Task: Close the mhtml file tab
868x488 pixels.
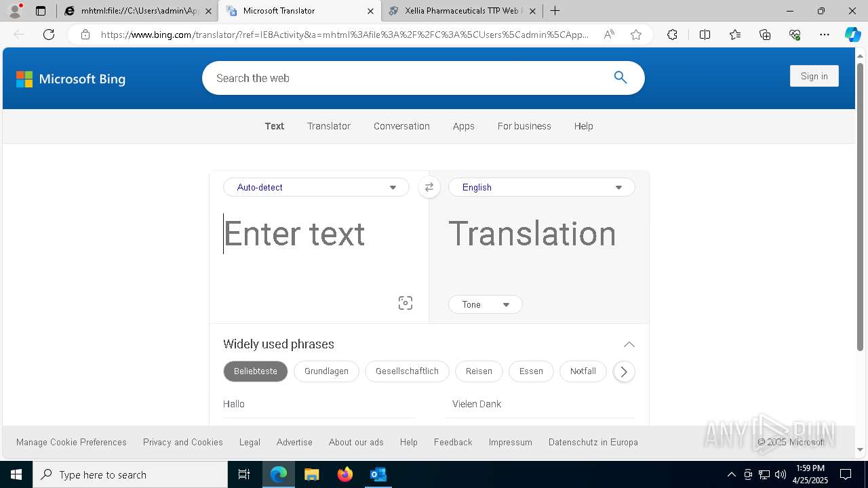Action: click(208, 11)
